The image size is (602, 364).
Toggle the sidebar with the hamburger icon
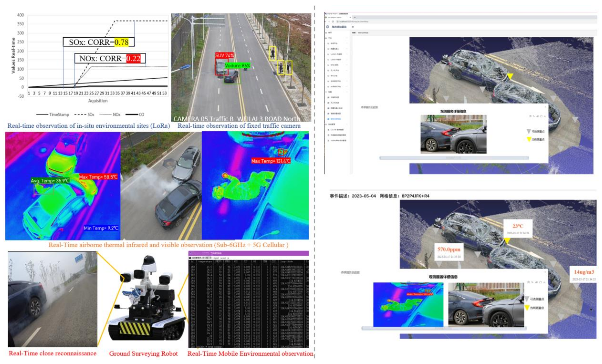tap(352, 27)
